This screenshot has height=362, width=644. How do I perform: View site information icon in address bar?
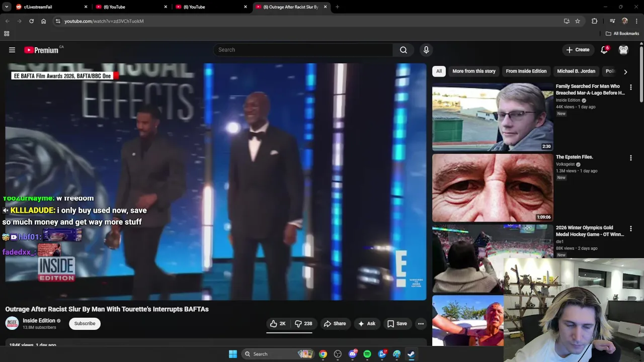(58, 21)
